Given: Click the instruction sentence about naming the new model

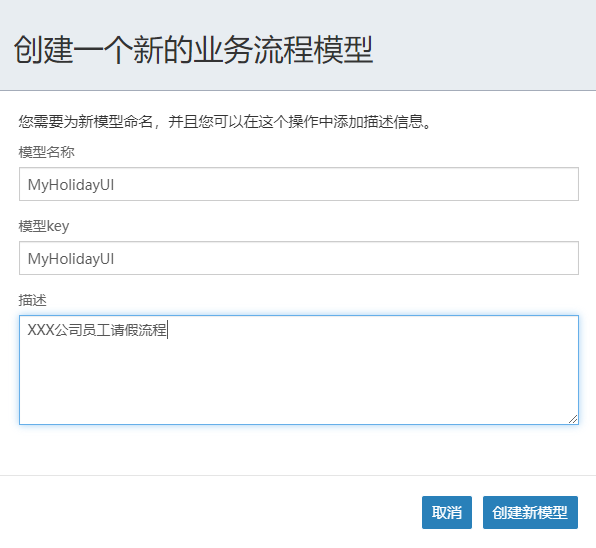Looking at the screenshot, I should pos(225,122).
